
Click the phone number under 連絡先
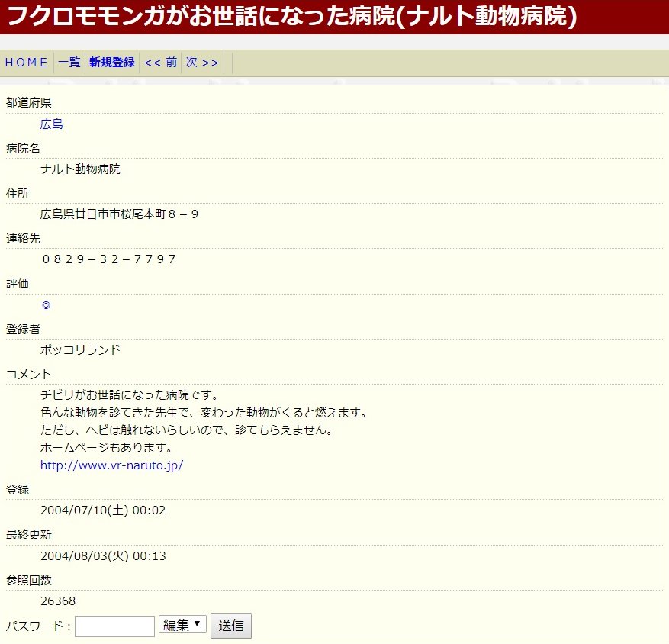point(108,259)
